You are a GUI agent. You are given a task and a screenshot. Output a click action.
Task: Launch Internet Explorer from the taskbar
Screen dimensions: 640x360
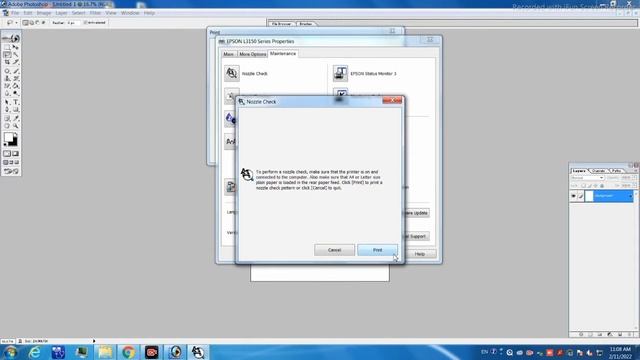click(34, 352)
